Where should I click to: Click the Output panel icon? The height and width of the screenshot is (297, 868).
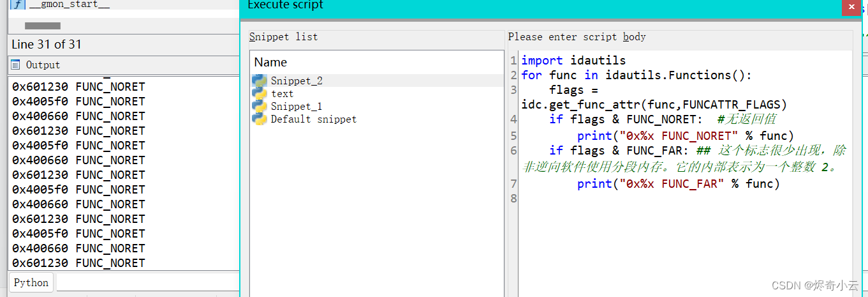[x=16, y=65]
